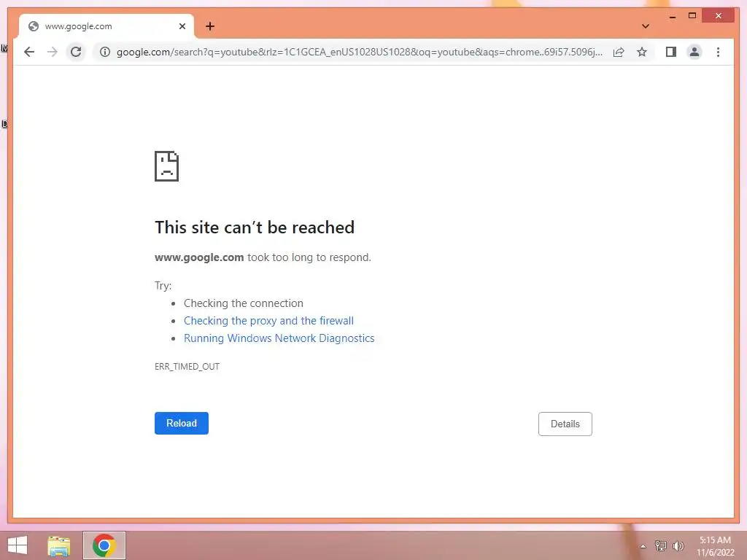The image size is (747, 560).
Task: Open a new tab with plus button
Action: click(x=210, y=26)
